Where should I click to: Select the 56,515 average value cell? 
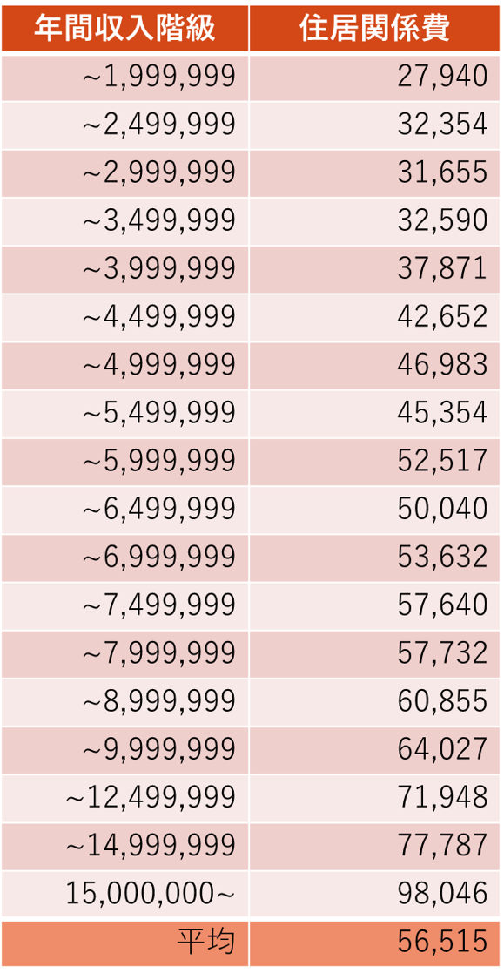tap(374, 943)
